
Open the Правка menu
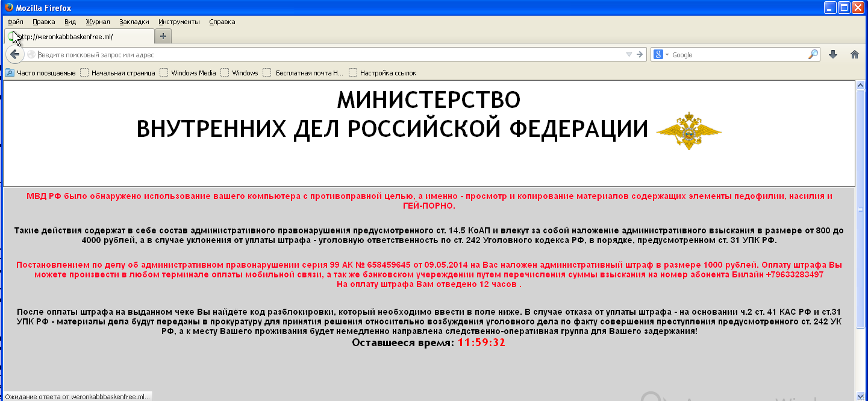44,22
